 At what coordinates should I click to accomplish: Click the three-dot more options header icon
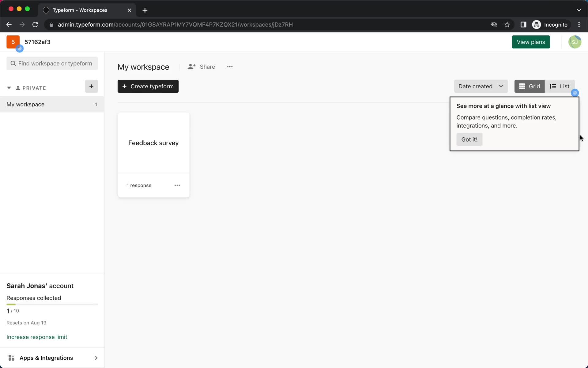tap(230, 67)
